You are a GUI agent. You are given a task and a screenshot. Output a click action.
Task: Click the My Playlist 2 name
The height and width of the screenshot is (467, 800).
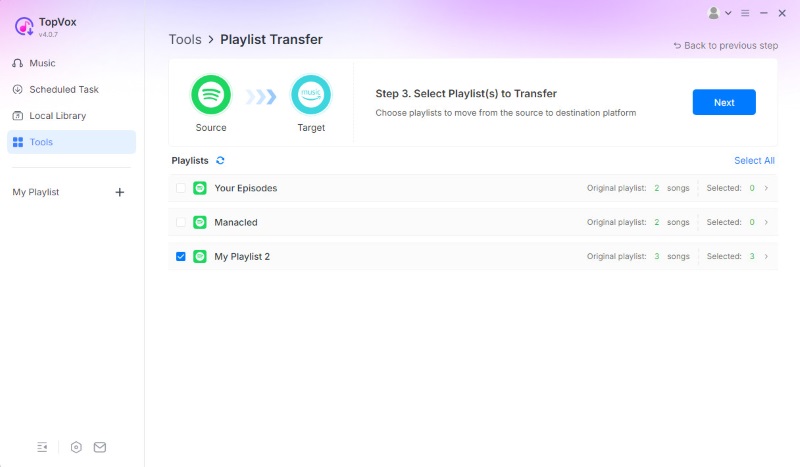tap(242, 256)
